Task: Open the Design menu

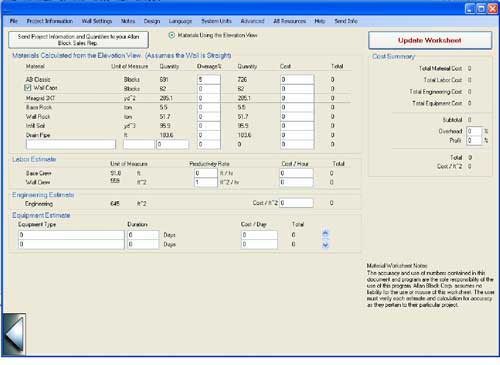Action: [152, 21]
